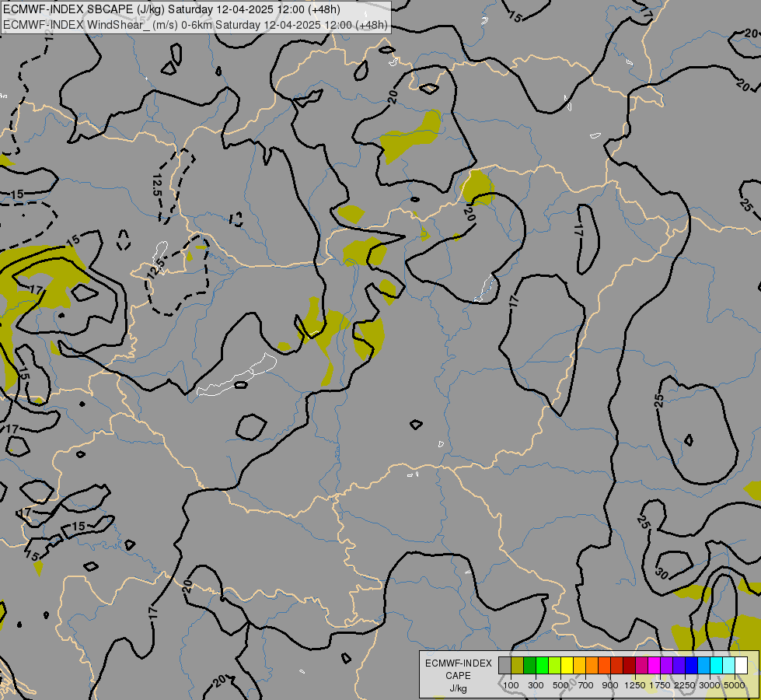This screenshot has height=700, width=761.
Task: Pick the purple swatch right of 1750 tick
Action: pyautogui.click(x=667, y=666)
